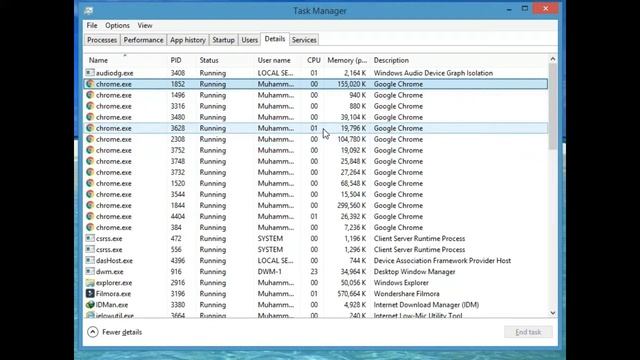Open the View menu

tap(144, 25)
